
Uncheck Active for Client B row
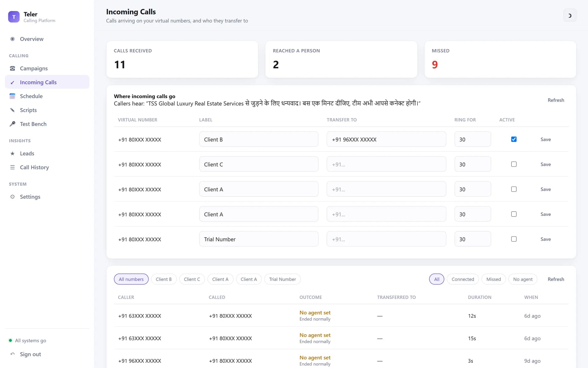pyautogui.click(x=514, y=139)
